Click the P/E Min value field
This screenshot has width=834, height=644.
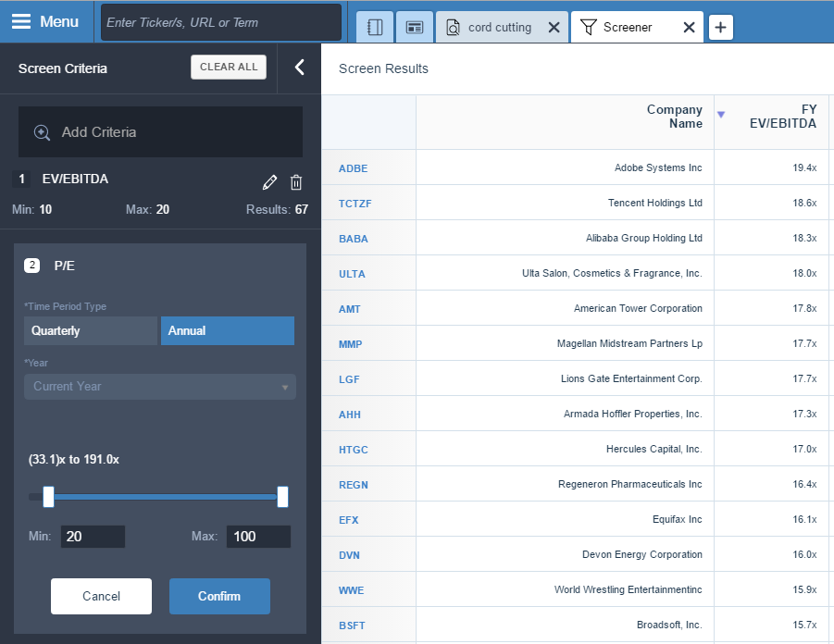[x=93, y=537]
